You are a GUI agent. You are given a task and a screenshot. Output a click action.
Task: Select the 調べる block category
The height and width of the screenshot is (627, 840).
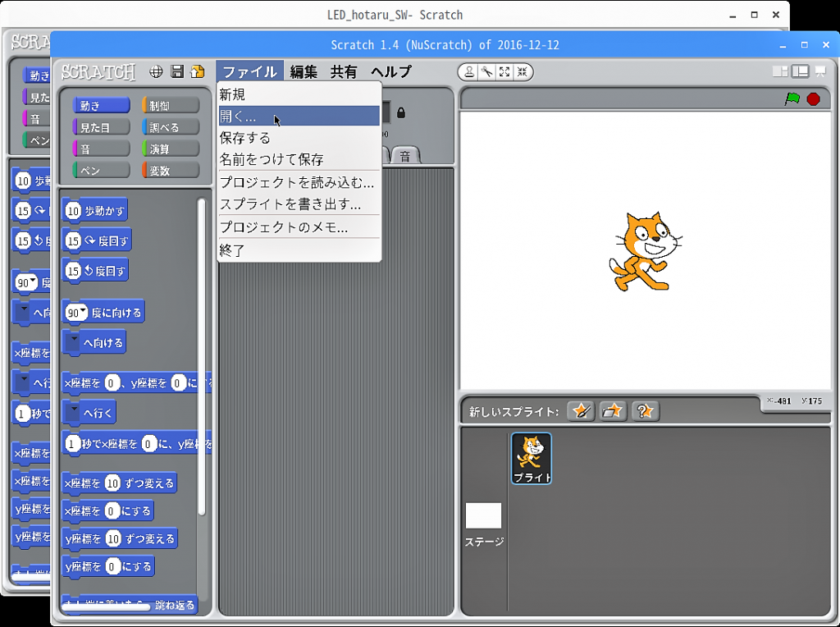(x=171, y=127)
